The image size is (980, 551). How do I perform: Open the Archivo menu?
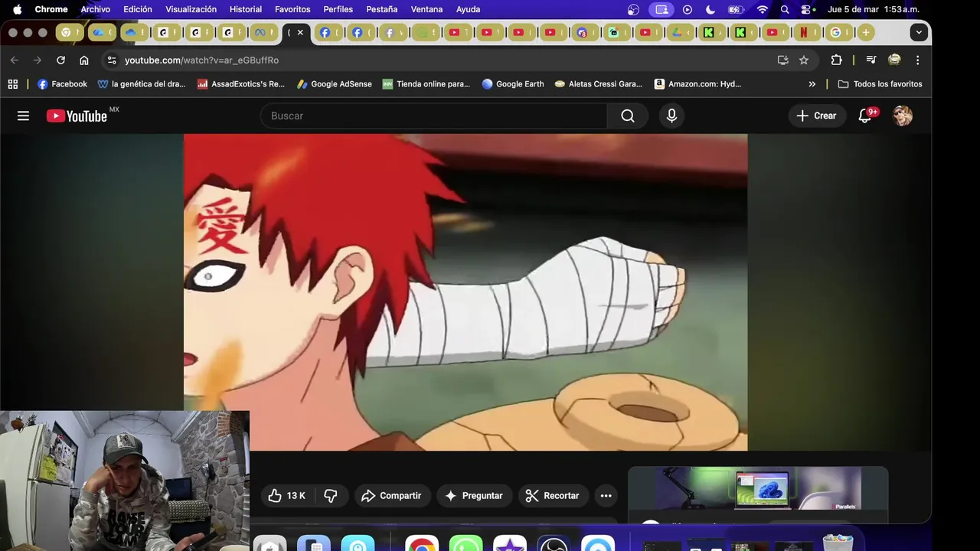[96, 9]
